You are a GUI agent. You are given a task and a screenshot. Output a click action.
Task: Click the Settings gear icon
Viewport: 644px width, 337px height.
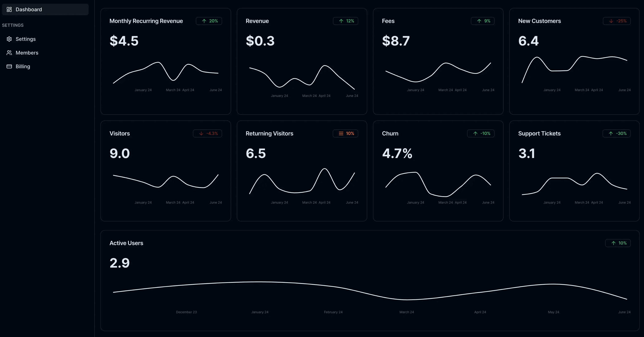9,39
